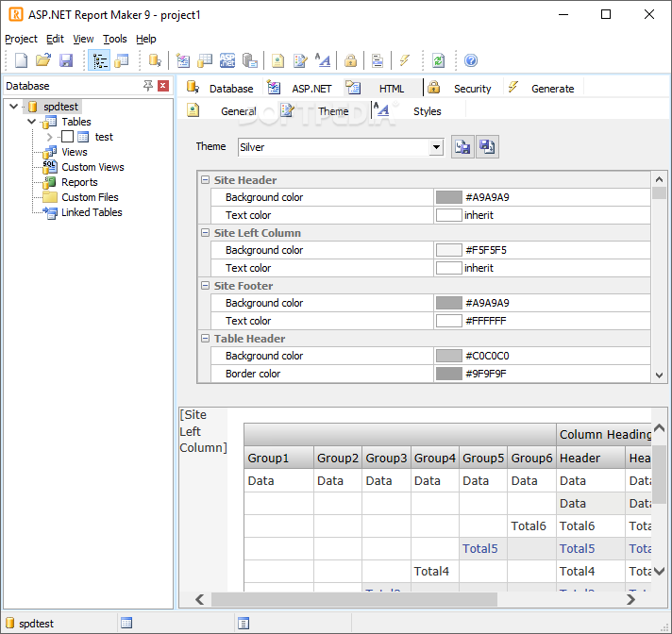Select the Custom Views tree item
This screenshot has width=672, height=634.
pyautogui.click(x=93, y=167)
